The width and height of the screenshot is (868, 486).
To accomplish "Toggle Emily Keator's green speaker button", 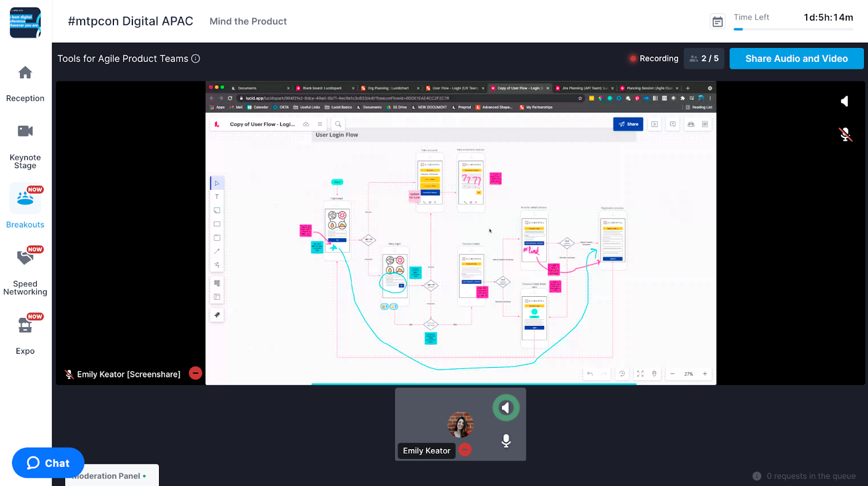I will pyautogui.click(x=506, y=408).
